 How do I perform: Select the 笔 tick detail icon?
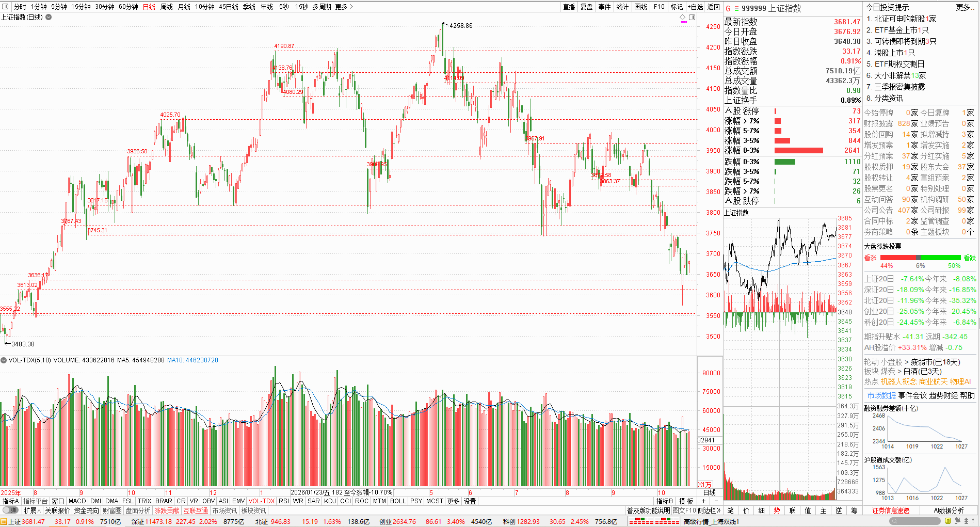731,510
